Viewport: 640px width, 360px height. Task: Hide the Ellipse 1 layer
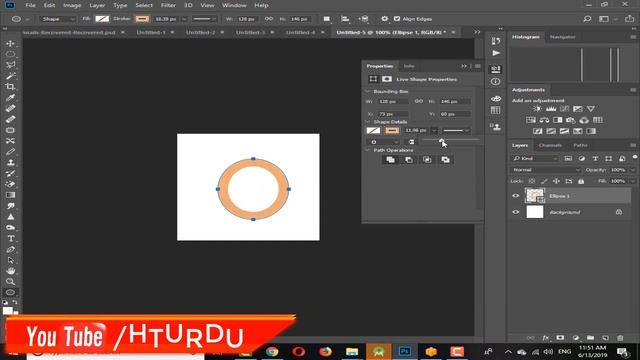pyautogui.click(x=516, y=196)
